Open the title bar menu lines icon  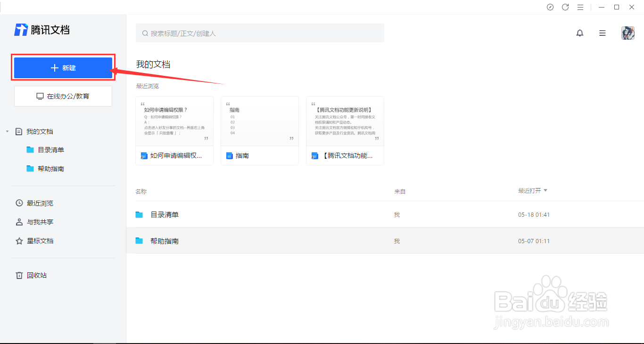click(x=580, y=7)
